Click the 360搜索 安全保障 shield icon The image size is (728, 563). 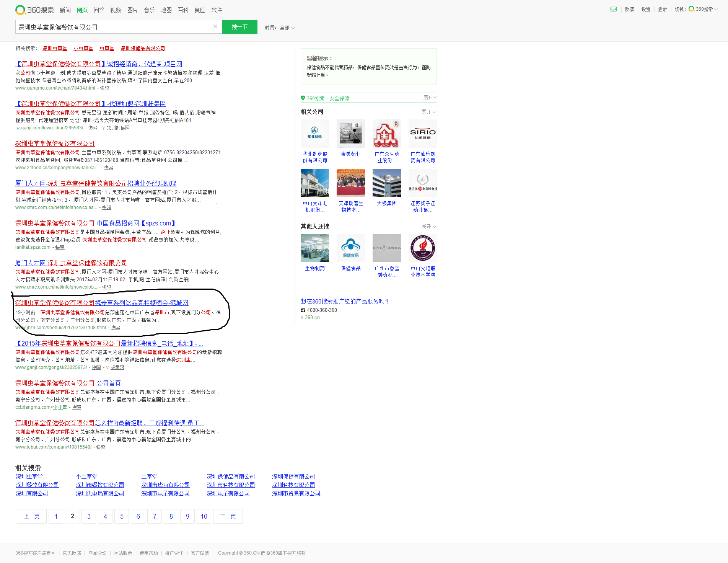pyautogui.click(x=303, y=98)
